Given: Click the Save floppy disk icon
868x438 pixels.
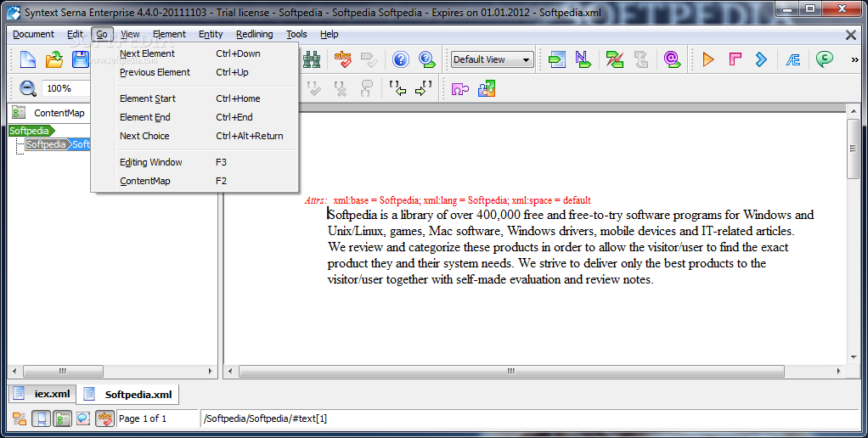Looking at the screenshot, I should tap(81, 59).
